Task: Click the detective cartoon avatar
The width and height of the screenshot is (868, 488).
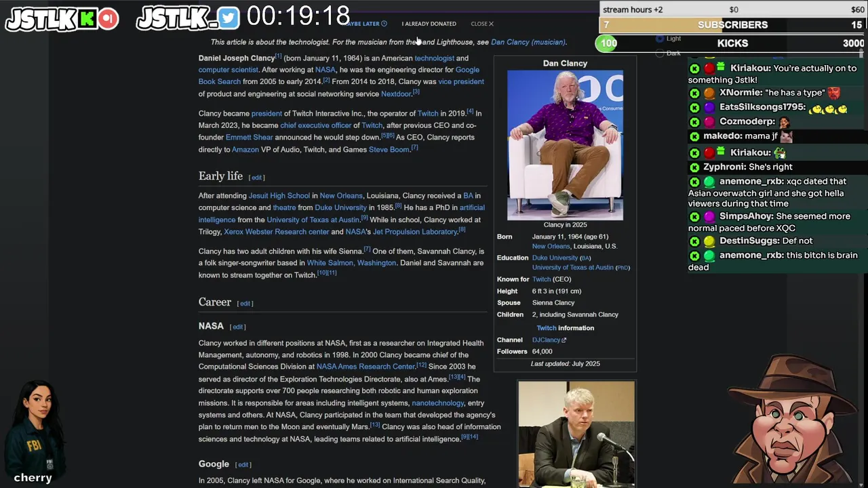Action: click(793, 418)
